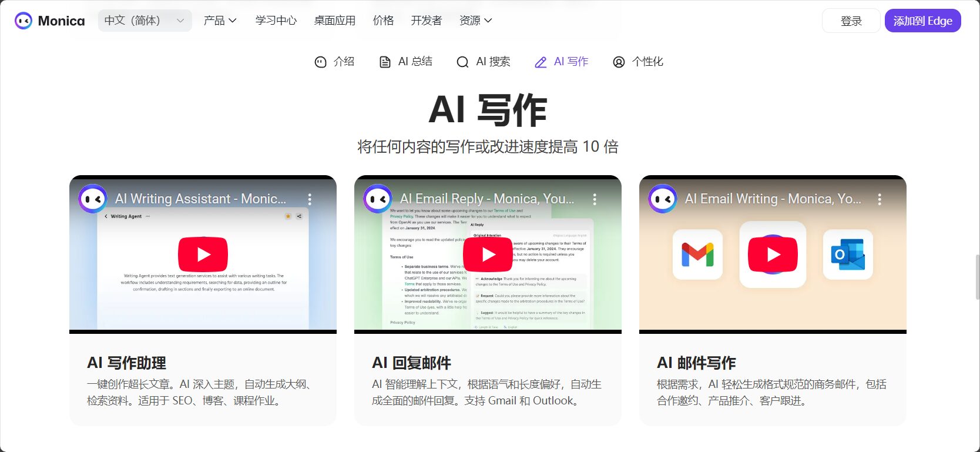Click the subtitle 将任何内容的写作或改进速度提高 10 倍
Screen dimensions: 980x452
point(488,146)
